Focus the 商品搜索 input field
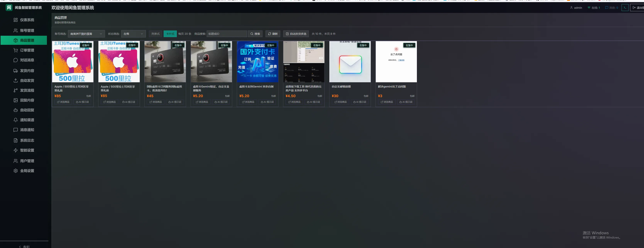The height and width of the screenshot is (248, 644). pyautogui.click(x=227, y=34)
